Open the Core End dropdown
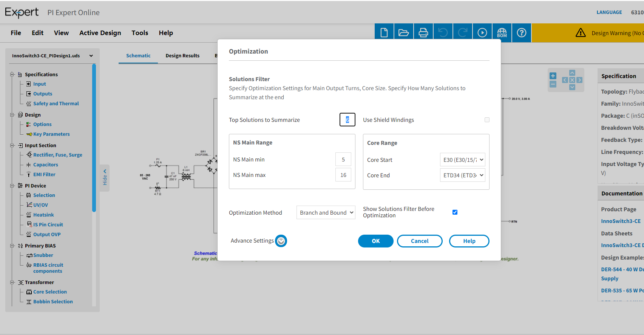 click(x=462, y=175)
